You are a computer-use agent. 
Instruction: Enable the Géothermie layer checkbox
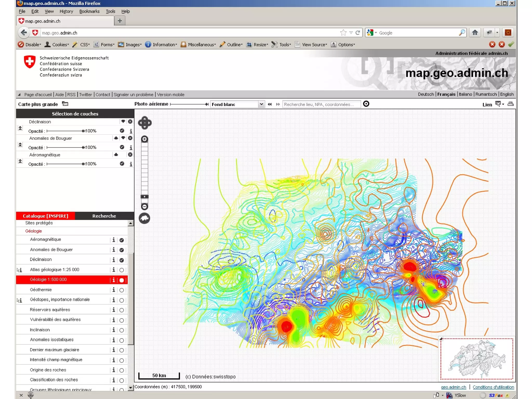122,290
